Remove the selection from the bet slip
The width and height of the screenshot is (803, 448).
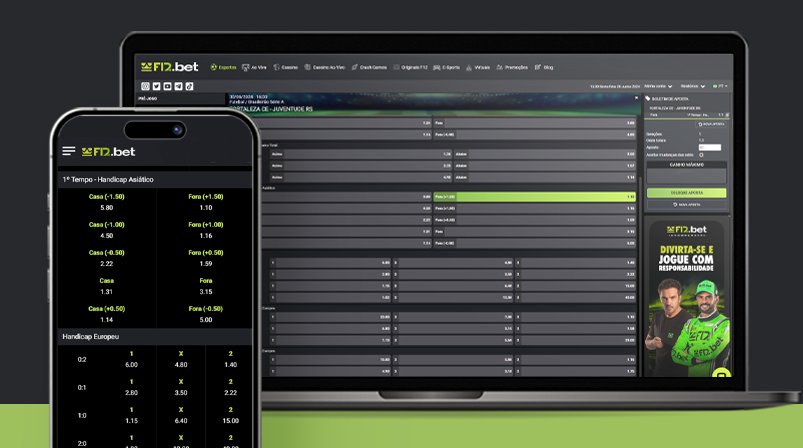pyautogui.click(x=727, y=115)
